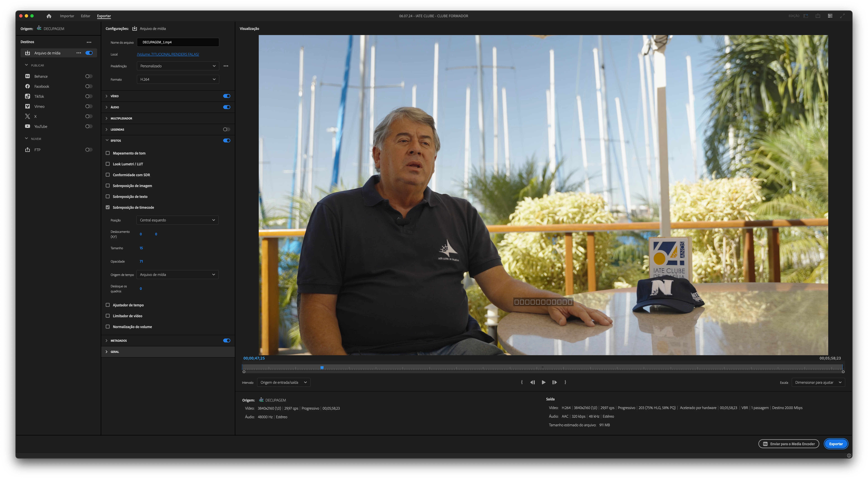
Task: Click the play button under preview
Action: pyautogui.click(x=543, y=382)
